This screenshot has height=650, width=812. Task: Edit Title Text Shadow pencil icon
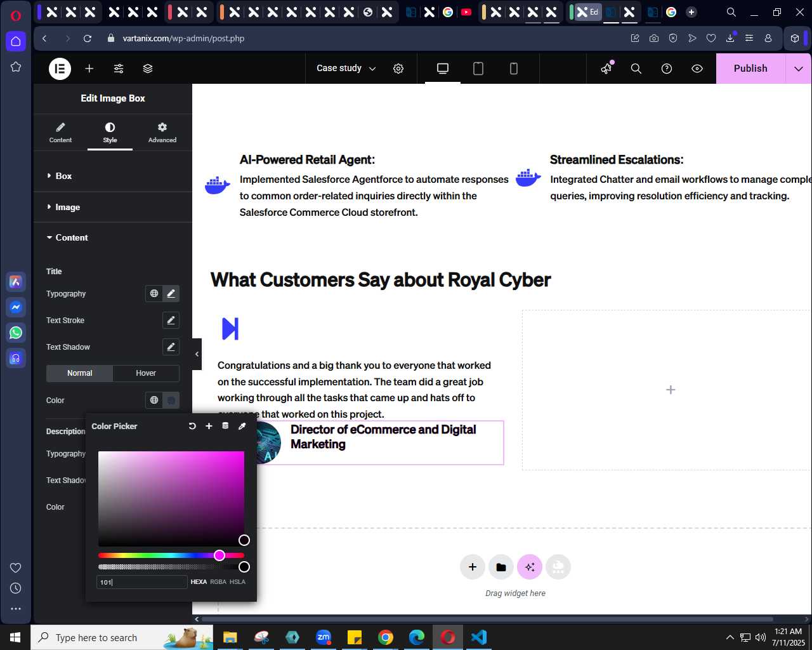[x=171, y=347]
